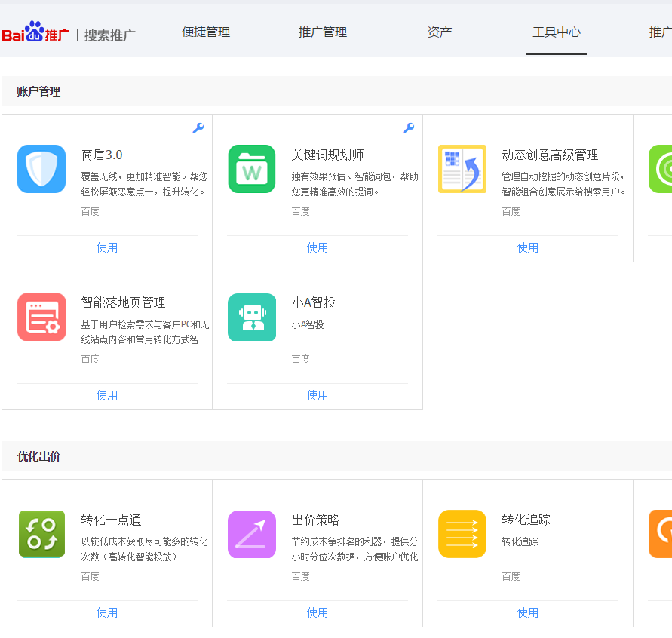The image size is (672, 638).
Task: Open the 资产 tab
Action: pyautogui.click(x=440, y=32)
